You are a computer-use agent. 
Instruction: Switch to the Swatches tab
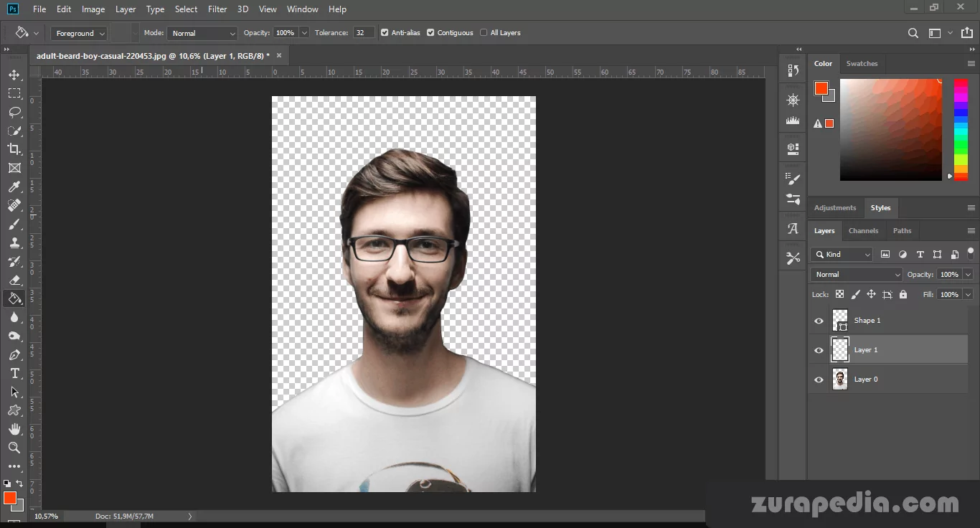[x=862, y=64]
